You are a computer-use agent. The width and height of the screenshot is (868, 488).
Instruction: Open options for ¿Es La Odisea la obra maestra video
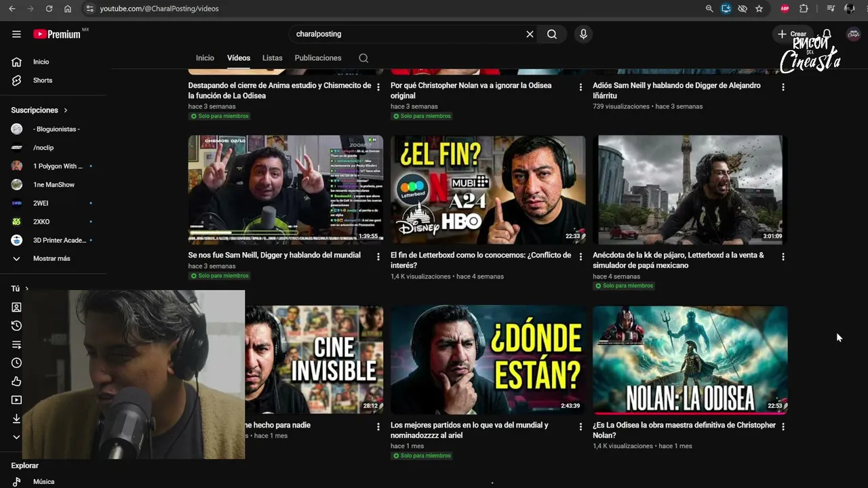(783, 426)
